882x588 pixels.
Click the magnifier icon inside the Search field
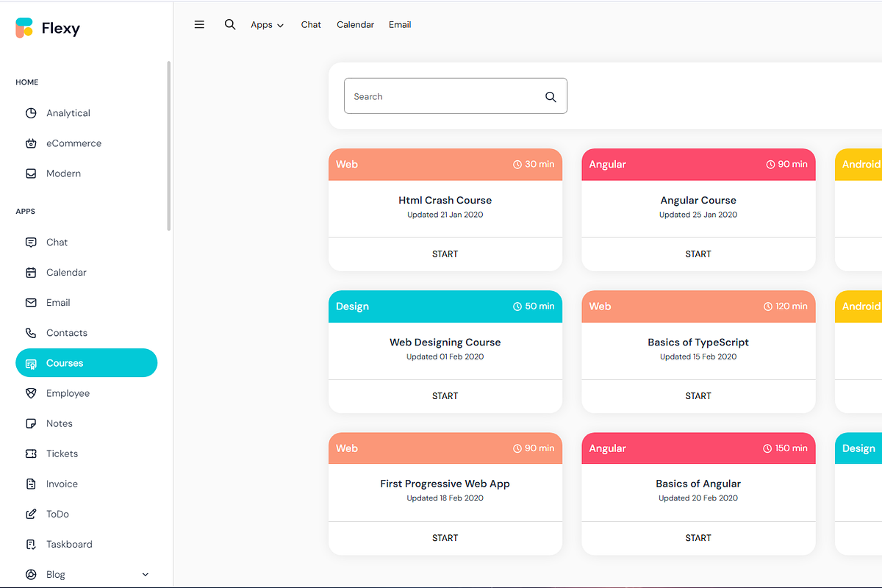click(x=551, y=97)
